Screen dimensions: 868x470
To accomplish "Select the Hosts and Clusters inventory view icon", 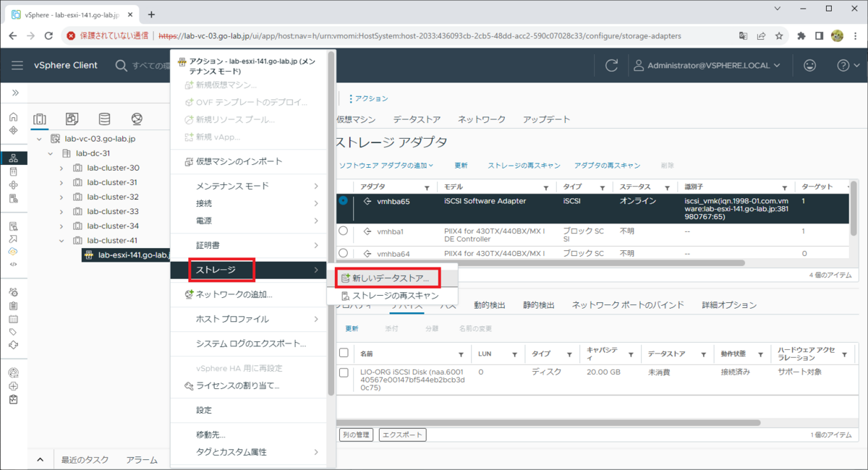I will coord(41,119).
